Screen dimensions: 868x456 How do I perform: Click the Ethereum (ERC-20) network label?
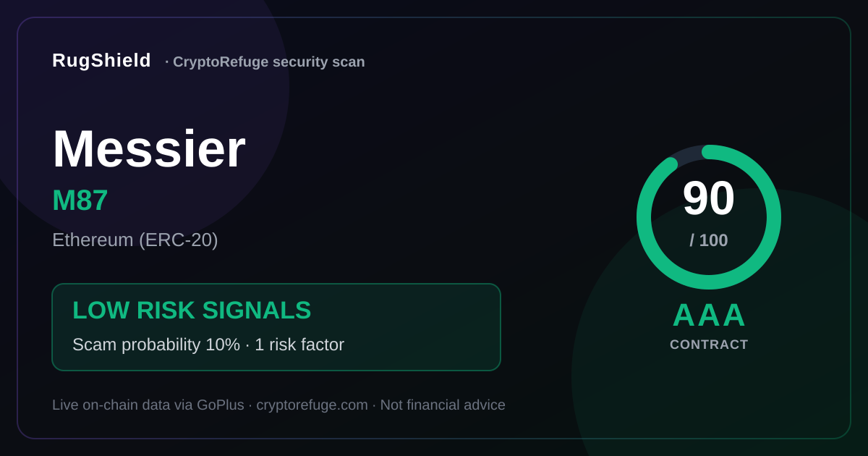tap(135, 240)
